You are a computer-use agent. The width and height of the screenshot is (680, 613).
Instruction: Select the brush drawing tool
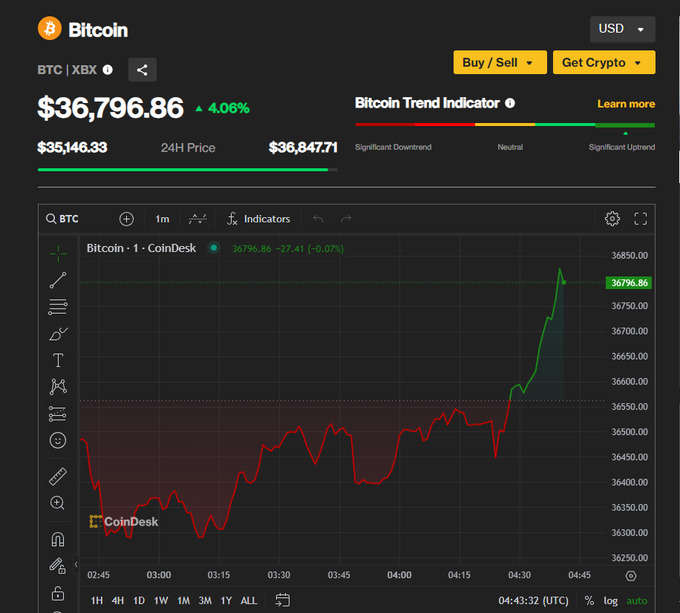click(x=58, y=333)
